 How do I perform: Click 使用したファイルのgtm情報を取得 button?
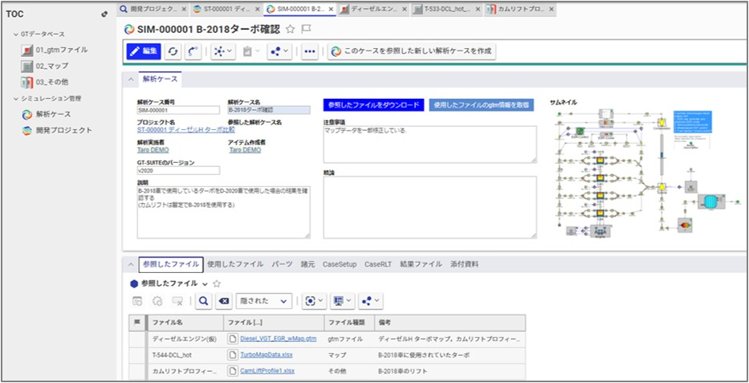[482, 105]
